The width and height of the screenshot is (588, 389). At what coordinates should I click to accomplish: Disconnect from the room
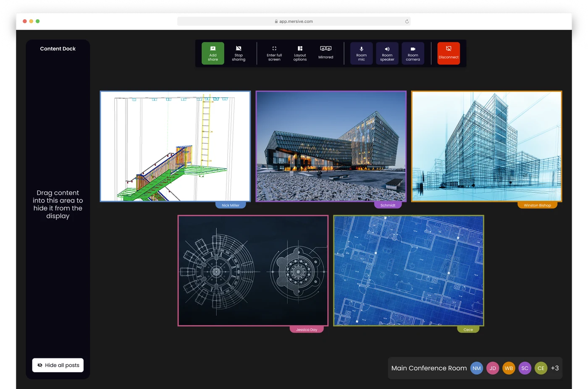pos(449,53)
